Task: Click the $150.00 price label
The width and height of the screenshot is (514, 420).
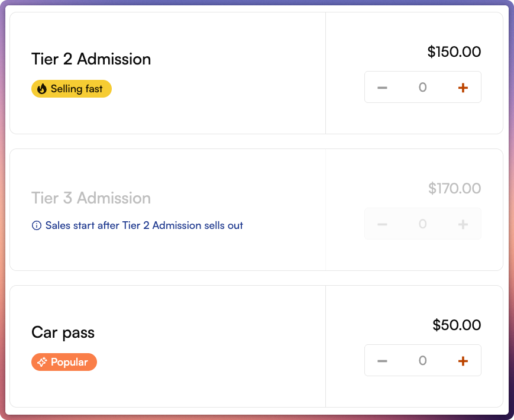Action: click(454, 52)
